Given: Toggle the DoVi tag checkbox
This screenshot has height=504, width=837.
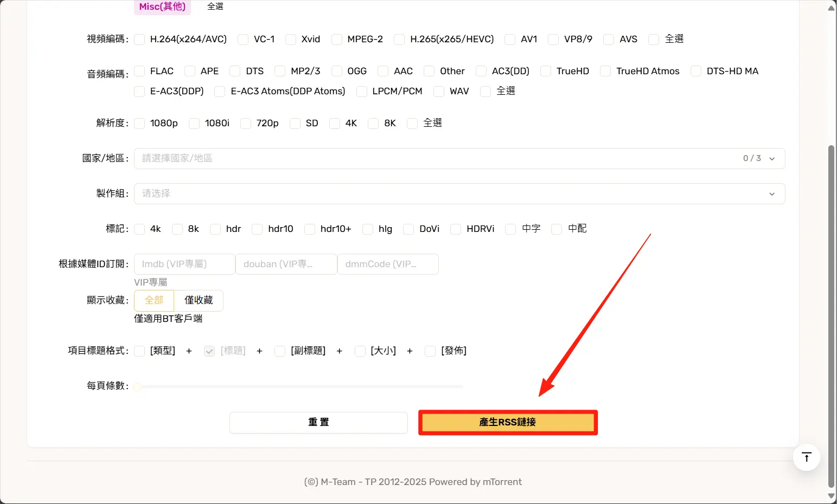Looking at the screenshot, I should coord(409,229).
